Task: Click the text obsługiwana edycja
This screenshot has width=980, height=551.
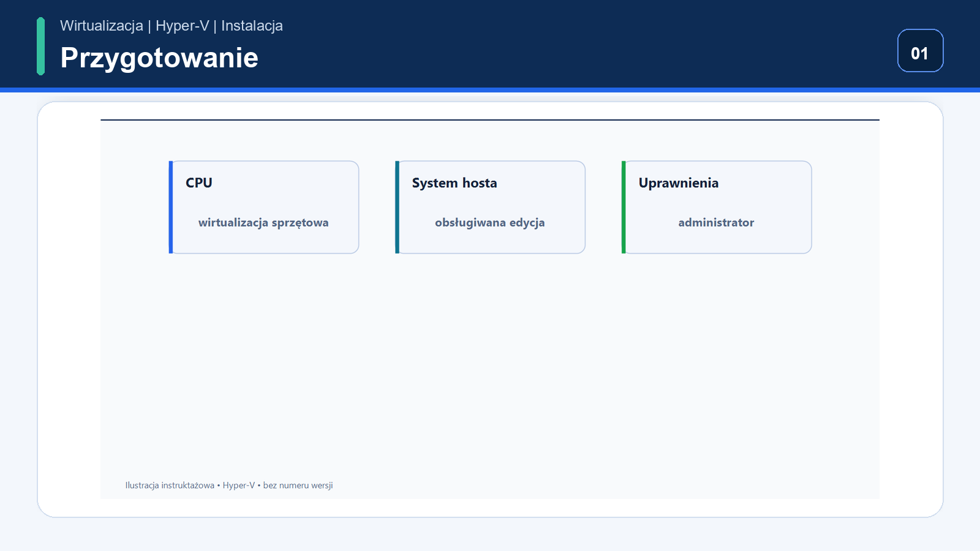Action: 490,223
